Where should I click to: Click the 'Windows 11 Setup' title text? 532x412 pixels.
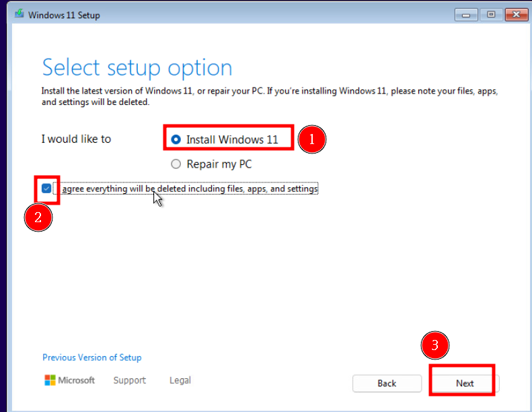click(x=64, y=15)
